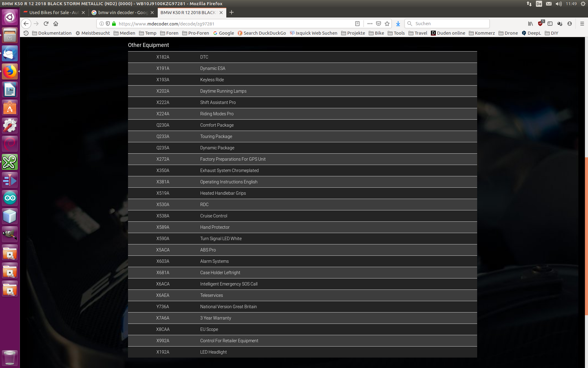Expand the Bike bookmarks folder
588x368 pixels.
[376, 33]
